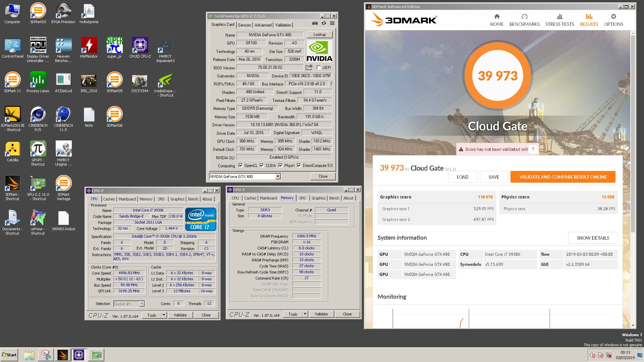Click the PCIe bus interface question mark
The image size is (644, 362).
pos(331,84)
